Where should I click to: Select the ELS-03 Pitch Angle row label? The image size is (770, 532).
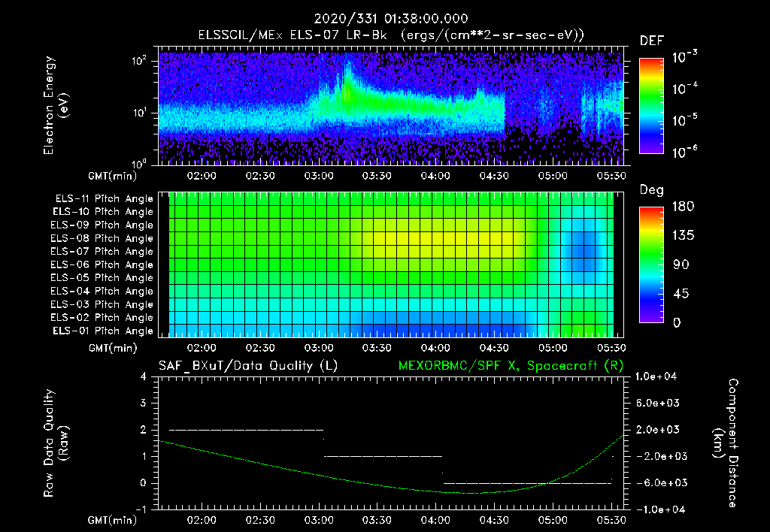pyautogui.click(x=102, y=304)
